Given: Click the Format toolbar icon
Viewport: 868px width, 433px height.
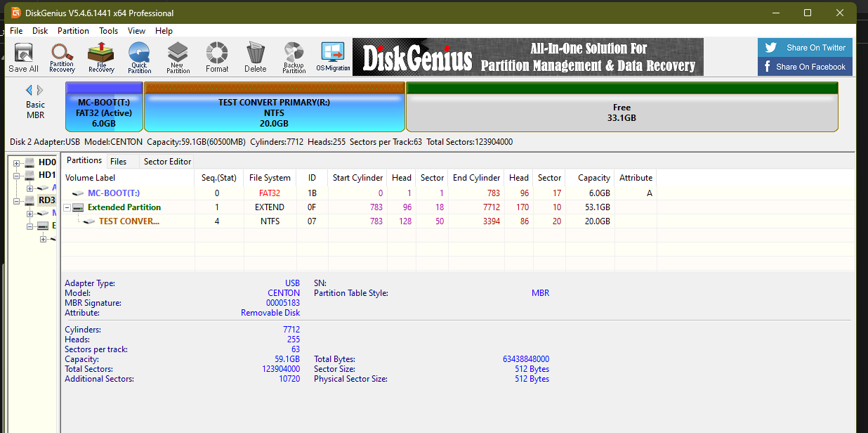Looking at the screenshot, I should click(217, 58).
